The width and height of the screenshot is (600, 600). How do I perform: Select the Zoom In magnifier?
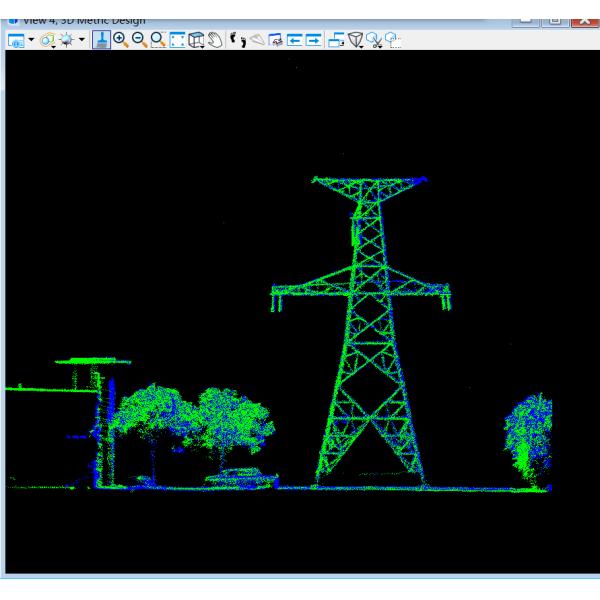pyautogui.click(x=122, y=38)
